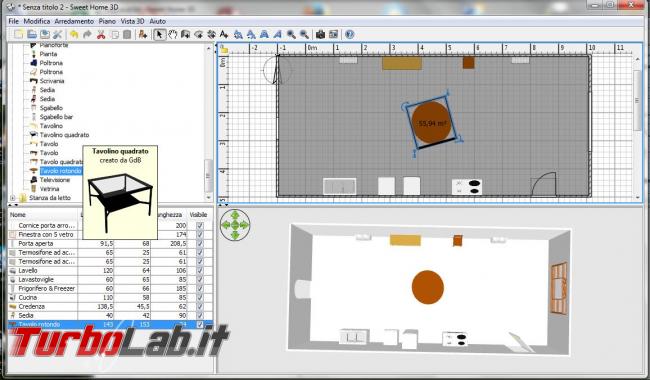This screenshot has height=380, width=650.
Task: Select Sgabello bar in the furniture catalog
Action: tap(56, 117)
